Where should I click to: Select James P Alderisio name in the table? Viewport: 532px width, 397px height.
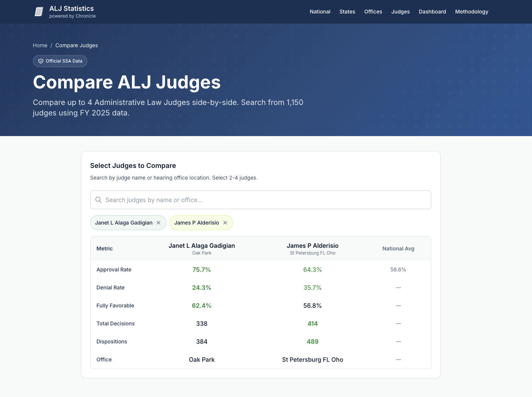click(x=312, y=246)
